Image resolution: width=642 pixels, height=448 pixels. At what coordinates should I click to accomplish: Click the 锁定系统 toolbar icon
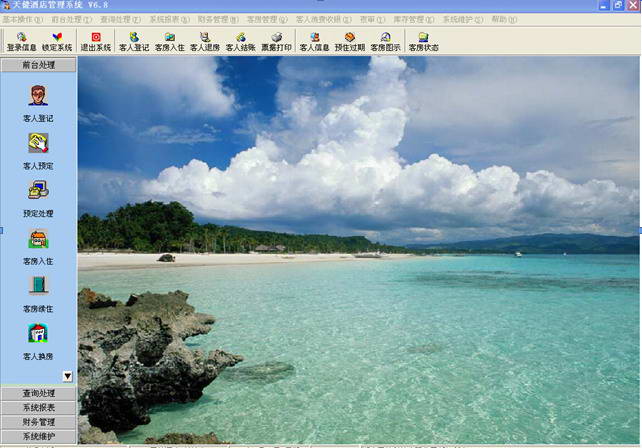[x=57, y=42]
